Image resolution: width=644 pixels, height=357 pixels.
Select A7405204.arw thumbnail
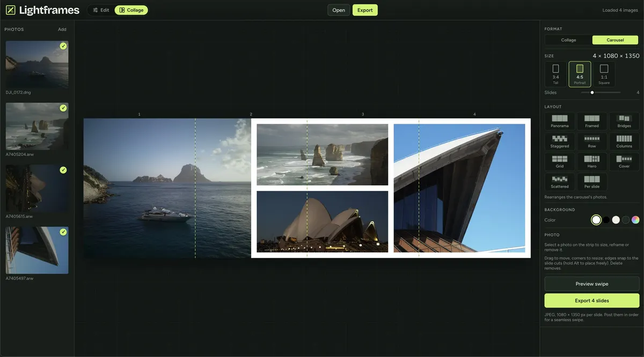(37, 127)
